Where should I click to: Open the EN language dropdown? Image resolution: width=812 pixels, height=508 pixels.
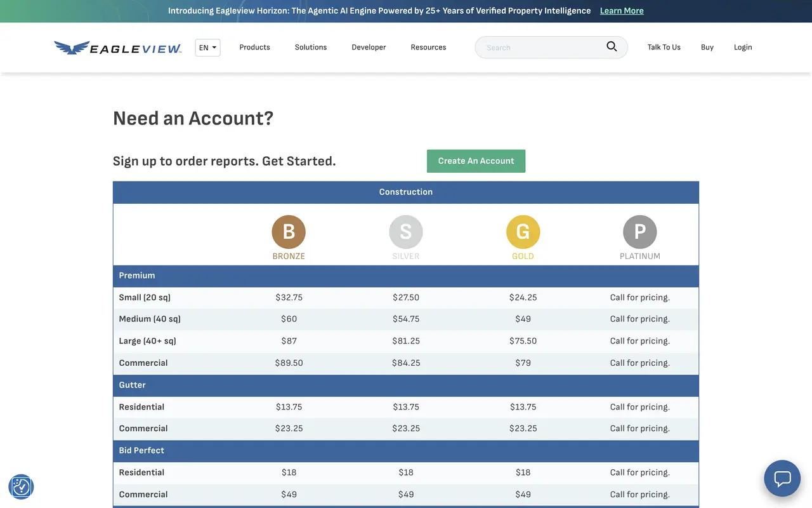[x=207, y=48]
